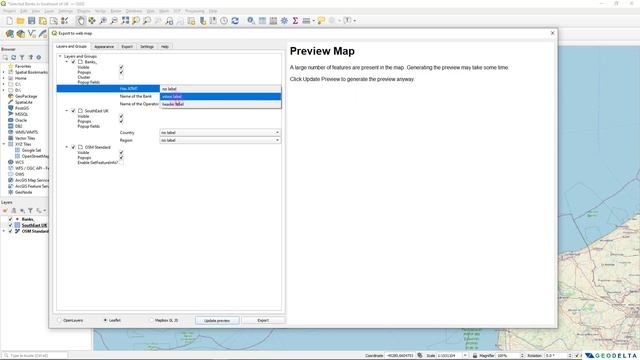Open the Region label dropdown
640x360 pixels.
tap(220, 140)
